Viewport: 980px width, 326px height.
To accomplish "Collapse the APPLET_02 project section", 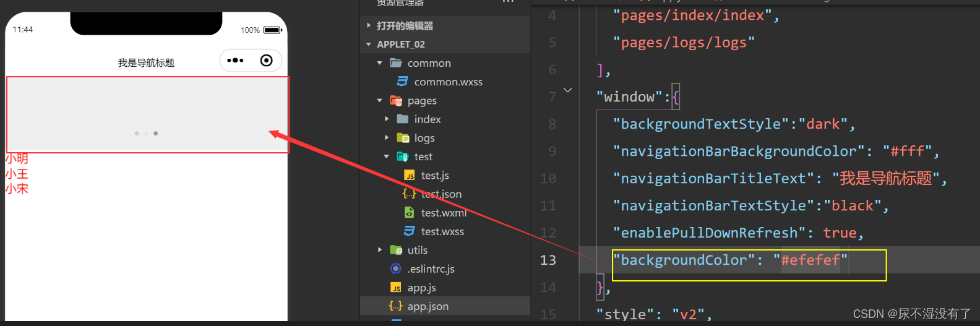I will coord(369,45).
